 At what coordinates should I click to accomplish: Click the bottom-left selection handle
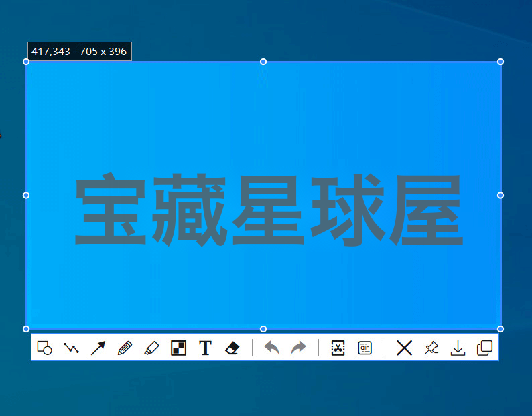tap(26, 329)
